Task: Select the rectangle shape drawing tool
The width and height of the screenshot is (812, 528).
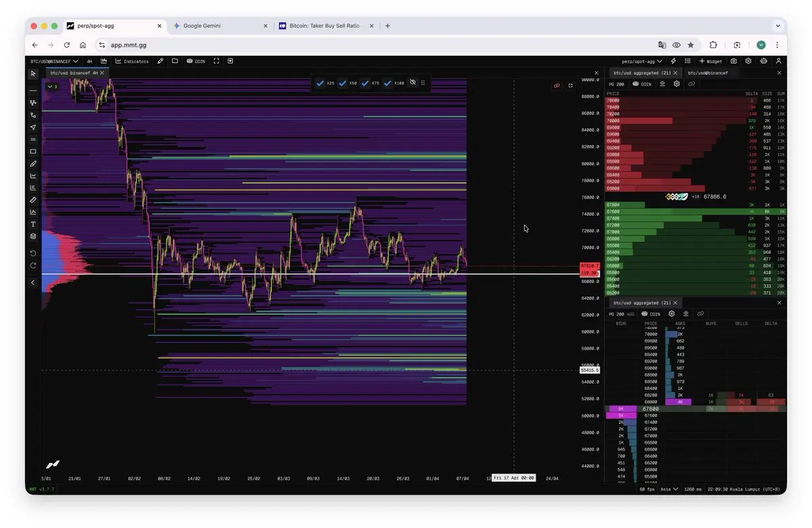Action: tap(33, 152)
